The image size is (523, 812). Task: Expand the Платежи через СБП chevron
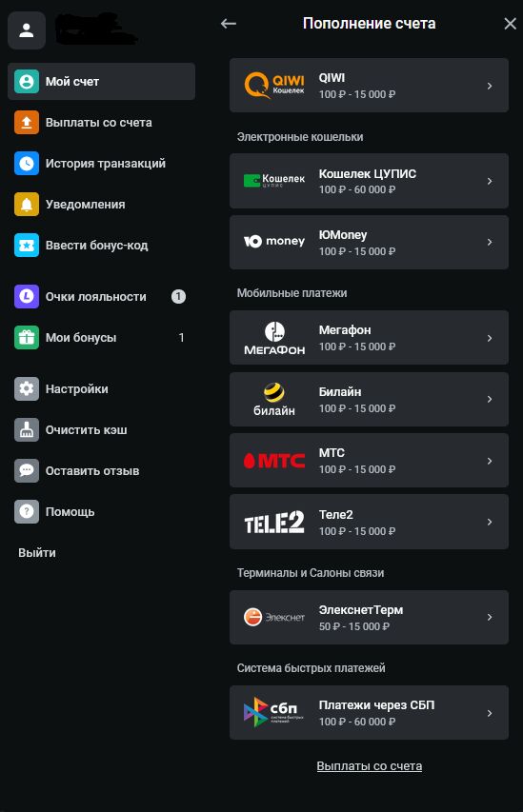click(x=490, y=713)
